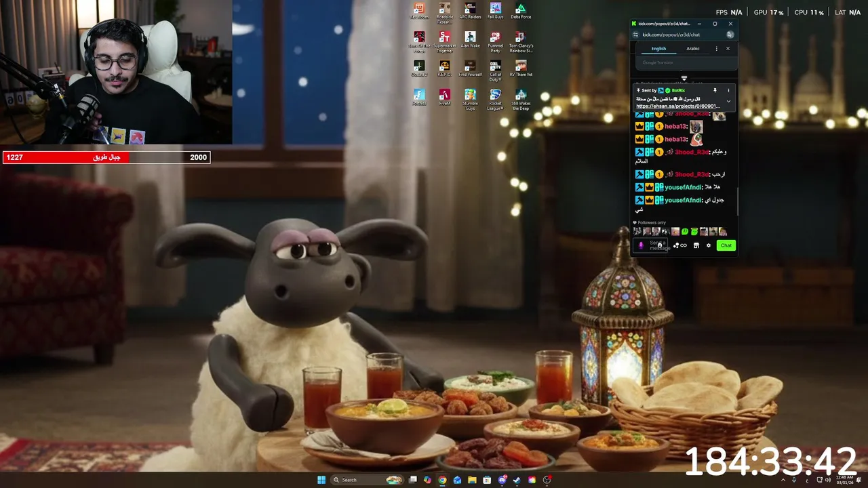Screen dimensions: 868x488
Task: Open Google Chrome from the taskbar
Action: (x=442, y=480)
